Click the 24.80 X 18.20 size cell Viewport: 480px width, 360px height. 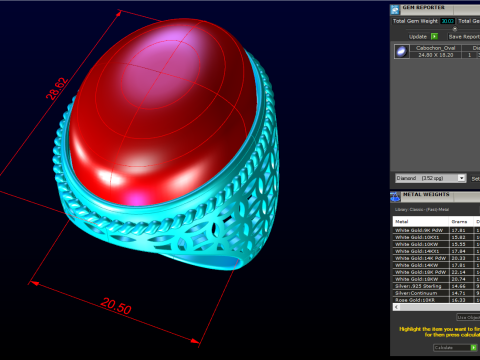point(435,55)
